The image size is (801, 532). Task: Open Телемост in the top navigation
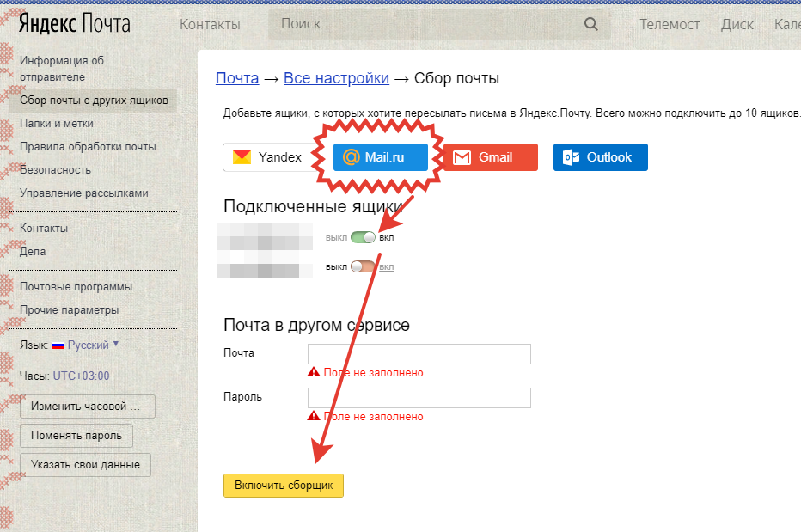[670, 25]
